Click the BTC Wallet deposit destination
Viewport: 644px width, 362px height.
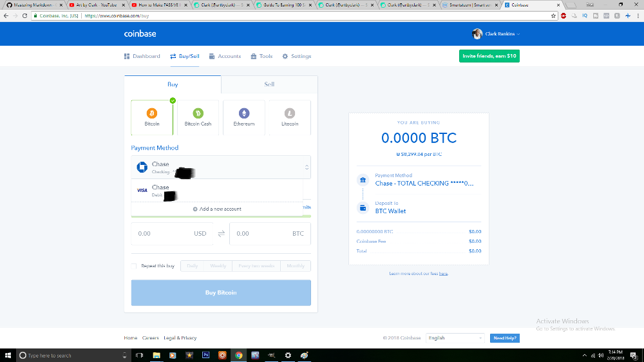coord(390,211)
